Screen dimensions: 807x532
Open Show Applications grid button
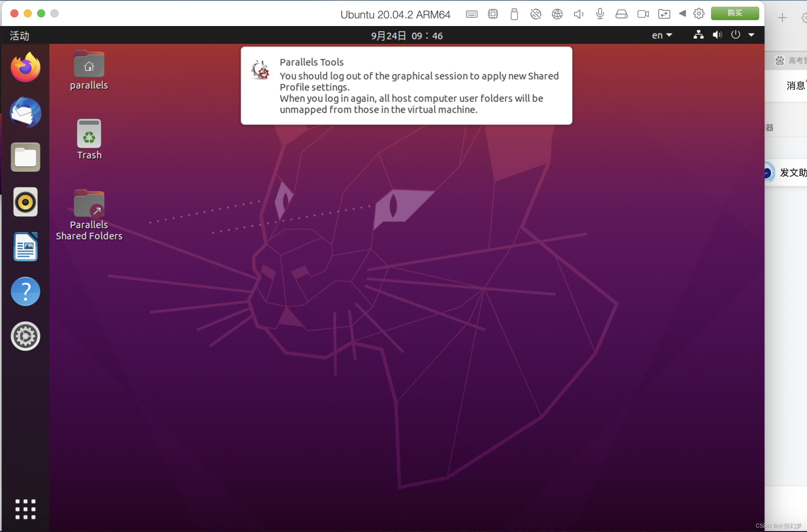[25, 509]
